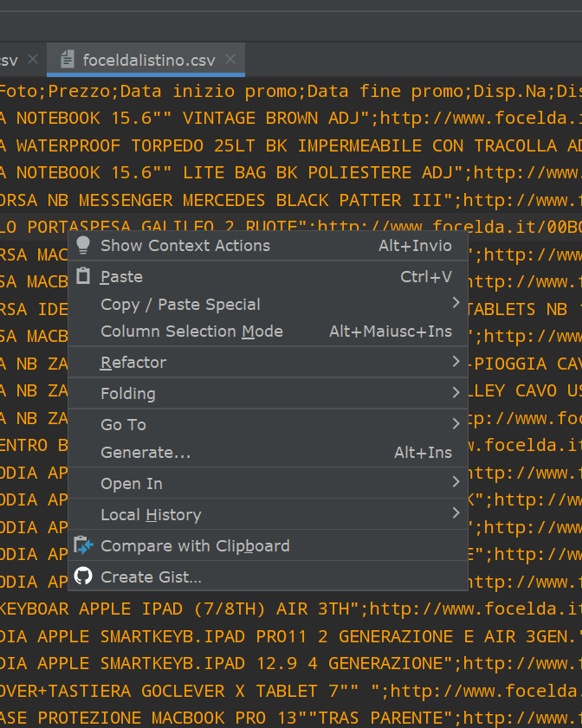Screen dimensions: 582x728
Task: Click the clipboard Paste icon
Action: [x=83, y=276]
